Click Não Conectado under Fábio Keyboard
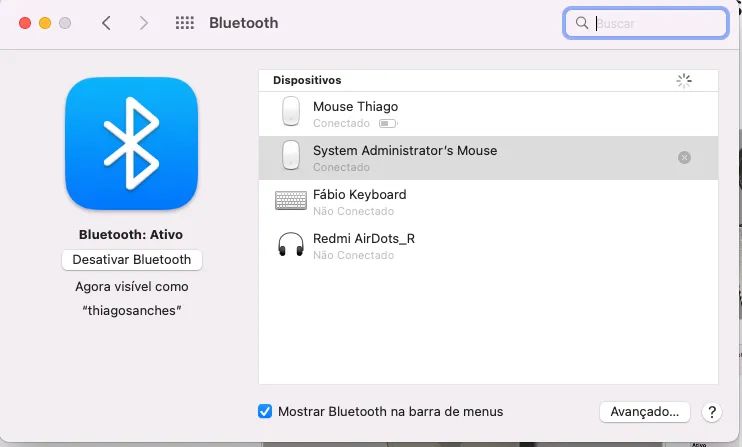This screenshot has height=447, width=742. point(353,211)
